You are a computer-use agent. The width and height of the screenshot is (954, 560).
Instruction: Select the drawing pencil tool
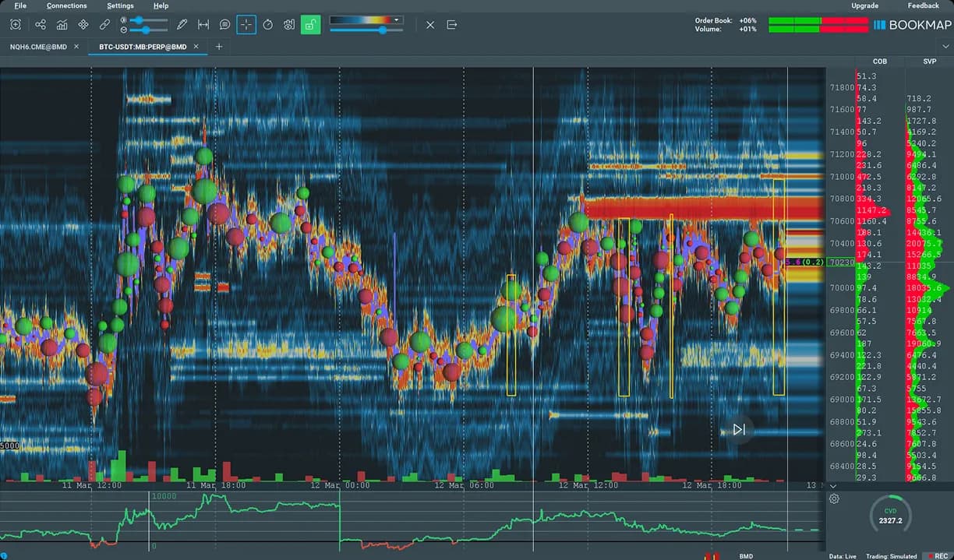click(x=182, y=24)
